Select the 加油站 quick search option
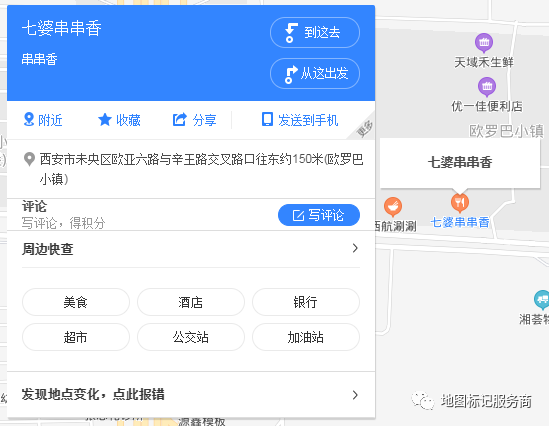This screenshot has width=549, height=426. click(x=306, y=337)
